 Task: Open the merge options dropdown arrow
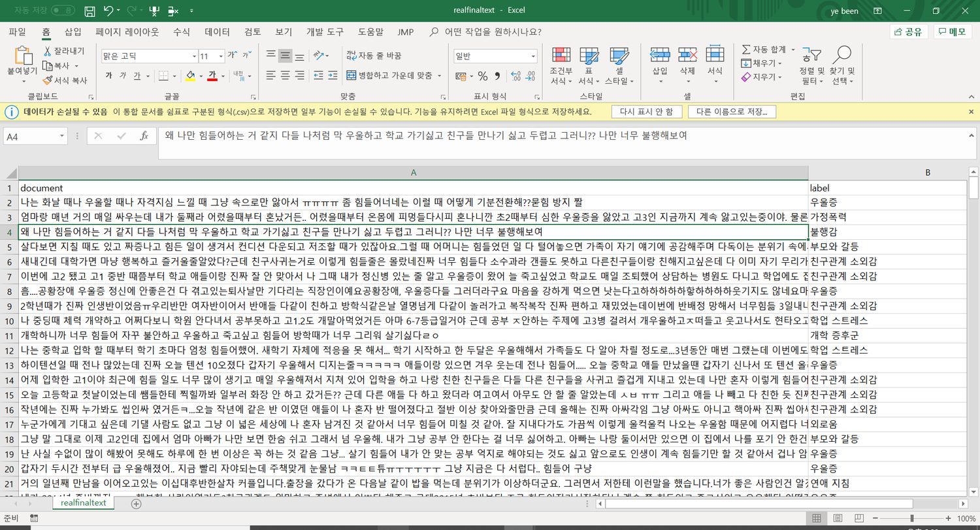pos(439,75)
